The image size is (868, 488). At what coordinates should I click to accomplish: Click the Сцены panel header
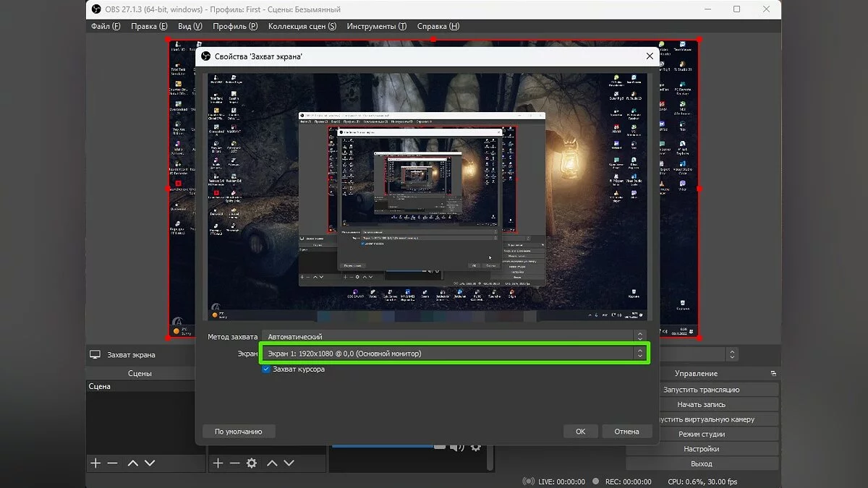point(140,374)
